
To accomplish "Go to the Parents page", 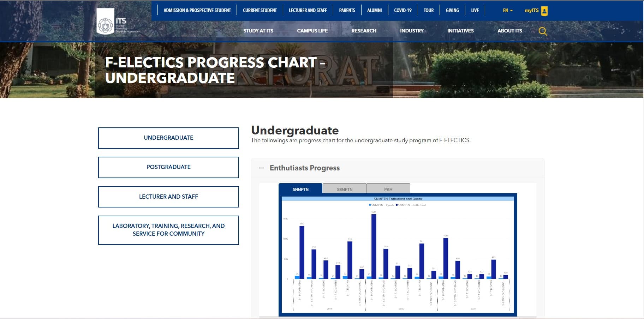I will (x=347, y=10).
